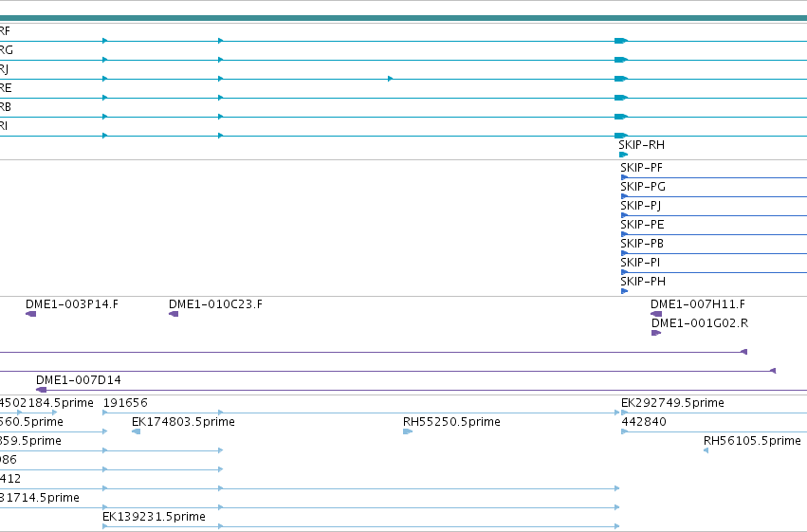Click the thick exon block on the RI transcript
The image size is (807, 532).
pyautogui.click(x=621, y=136)
